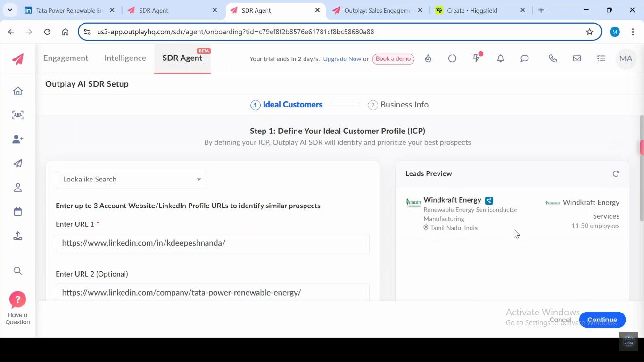
Task: Open the chat bubble icon
Action: tap(525, 58)
